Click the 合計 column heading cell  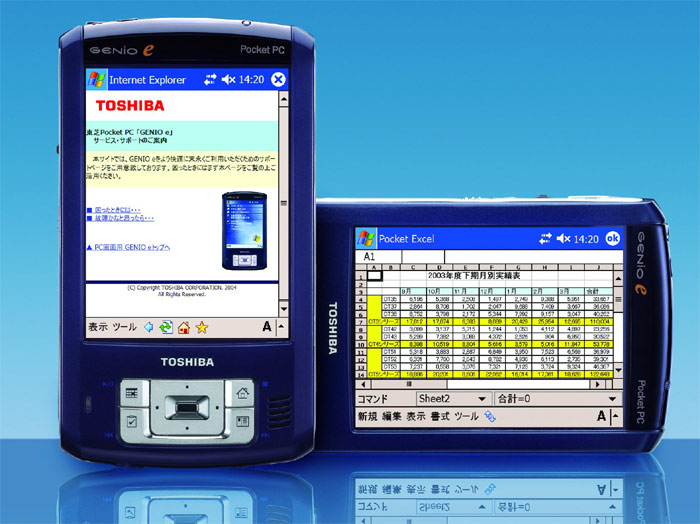(598, 291)
